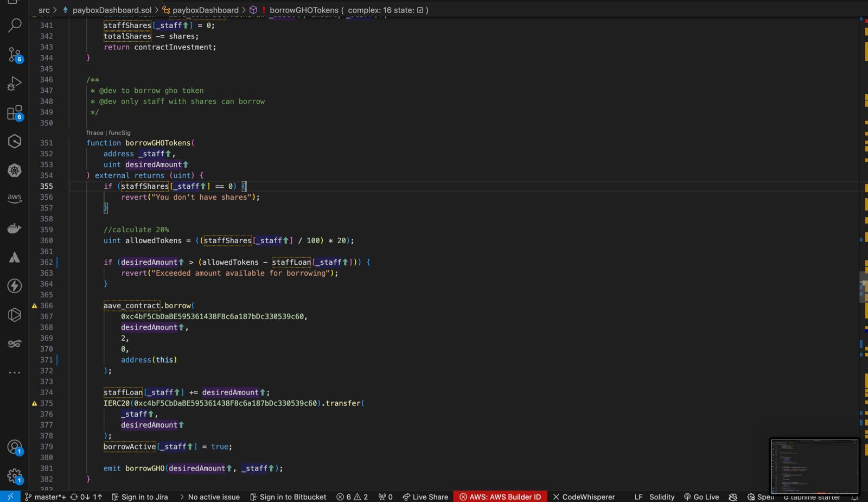Open the Accounts menu icon
868x502 pixels.
(x=15, y=447)
